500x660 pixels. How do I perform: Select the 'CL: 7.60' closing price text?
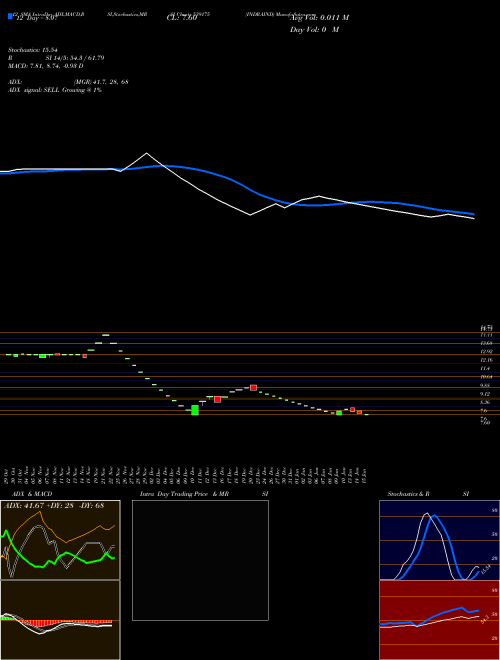coord(182,18)
